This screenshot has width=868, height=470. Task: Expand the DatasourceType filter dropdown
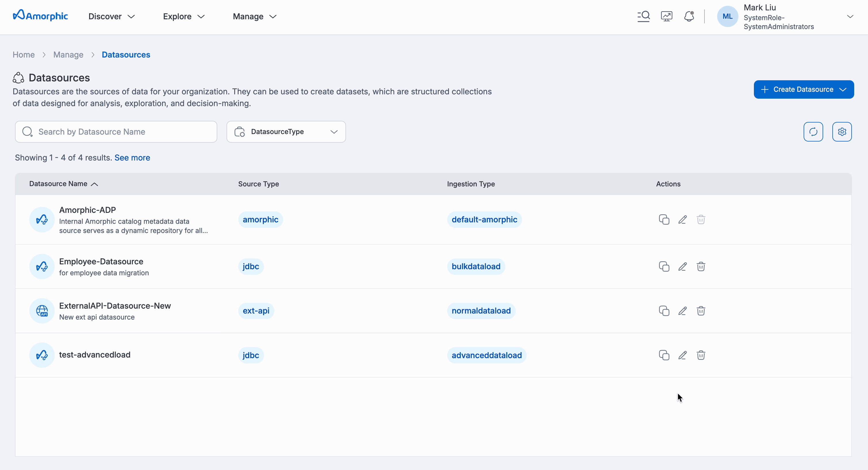[286, 131]
